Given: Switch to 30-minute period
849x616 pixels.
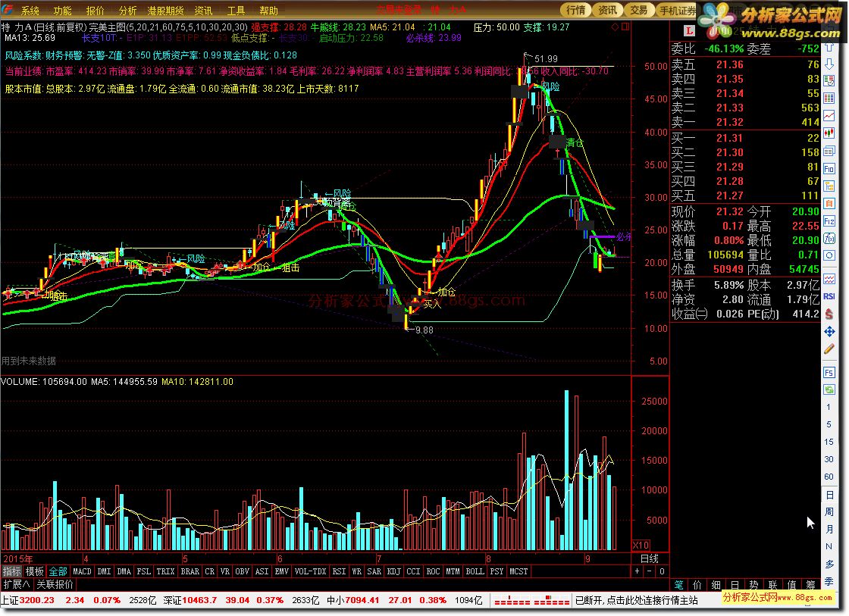Looking at the screenshot, I should 829,458.
